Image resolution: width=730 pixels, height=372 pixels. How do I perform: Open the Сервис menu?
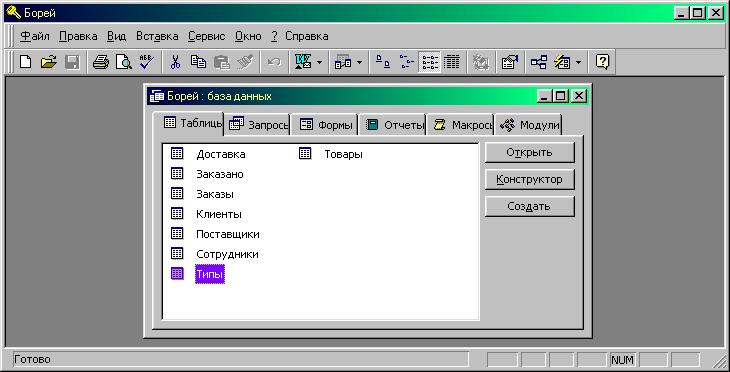(x=207, y=36)
